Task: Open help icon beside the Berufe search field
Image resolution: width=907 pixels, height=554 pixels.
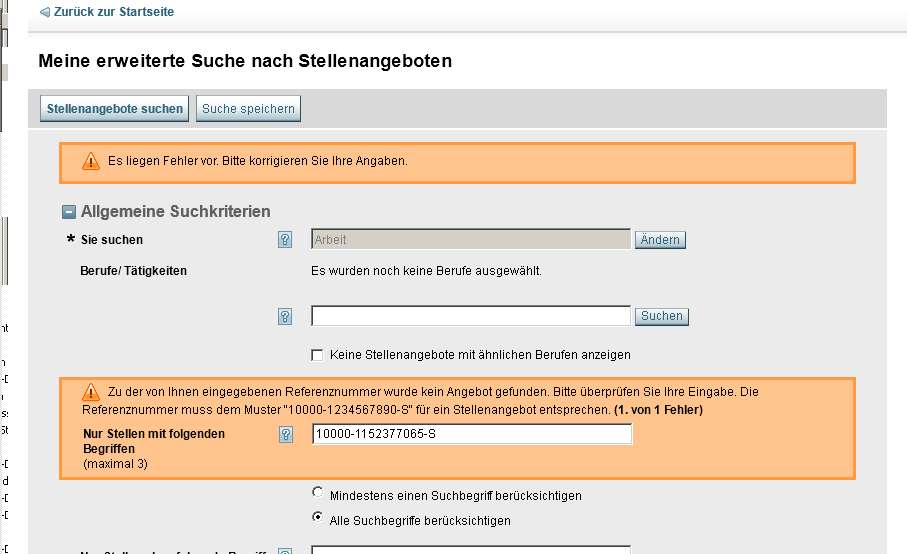Action: coord(285,317)
